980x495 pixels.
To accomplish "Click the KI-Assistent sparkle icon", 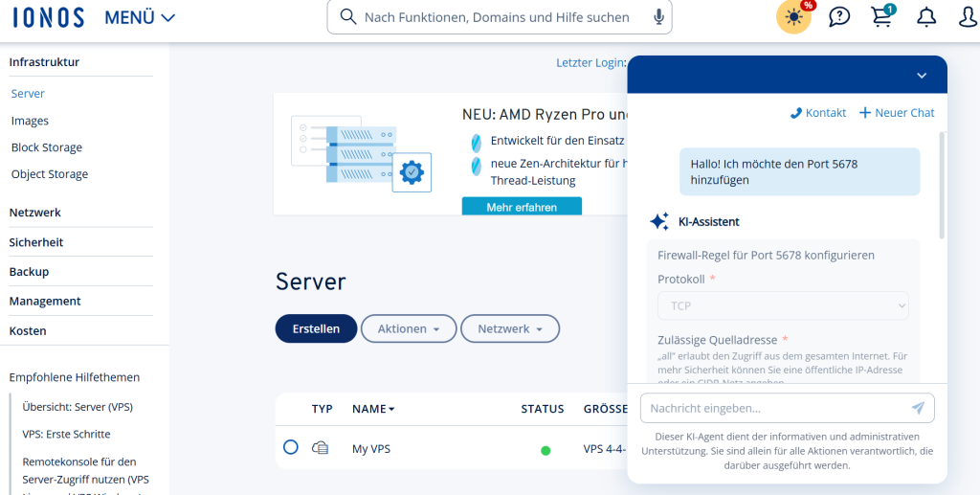I will click(659, 221).
